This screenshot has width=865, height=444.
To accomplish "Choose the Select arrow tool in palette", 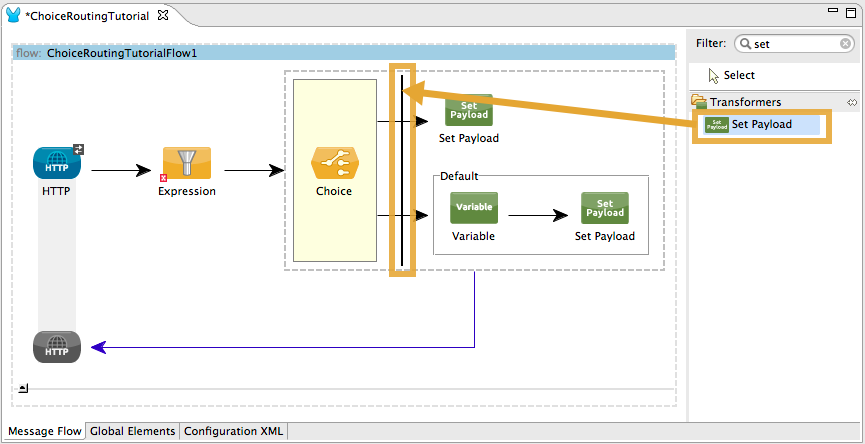I will (x=738, y=76).
